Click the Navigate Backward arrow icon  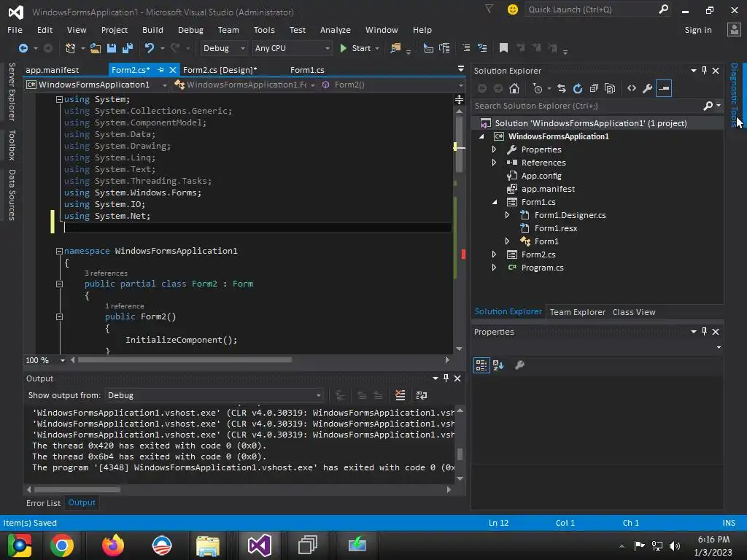click(23, 48)
